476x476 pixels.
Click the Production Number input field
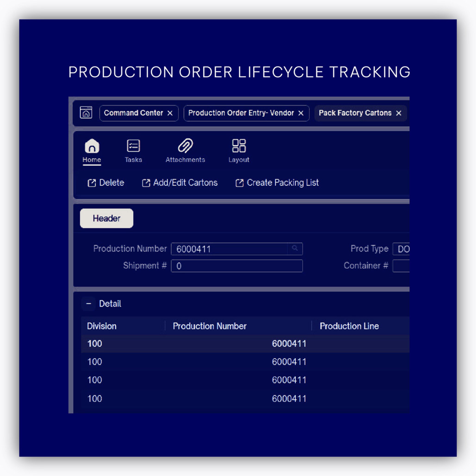(229, 249)
